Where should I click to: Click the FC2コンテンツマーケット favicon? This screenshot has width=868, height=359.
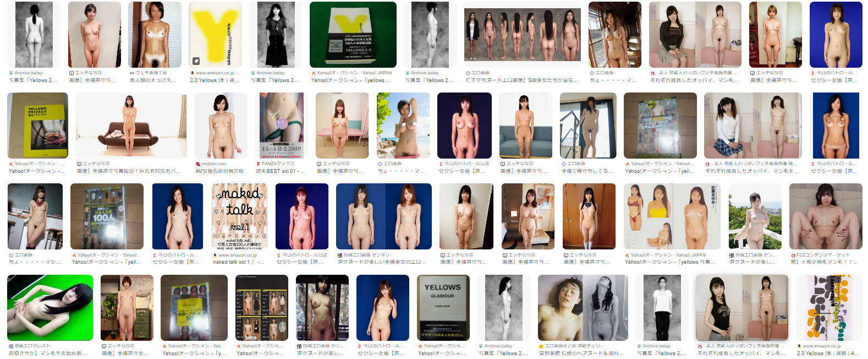pyautogui.click(x=793, y=255)
